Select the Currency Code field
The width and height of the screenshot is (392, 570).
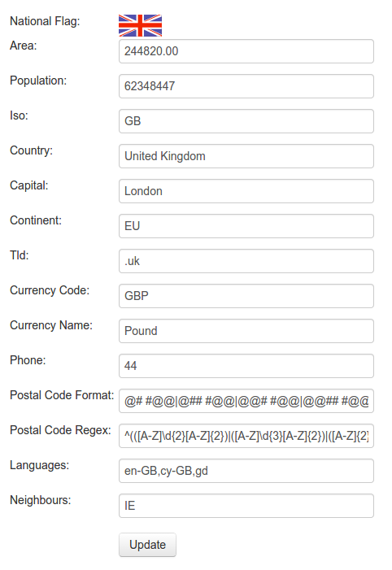pos(246,295)
